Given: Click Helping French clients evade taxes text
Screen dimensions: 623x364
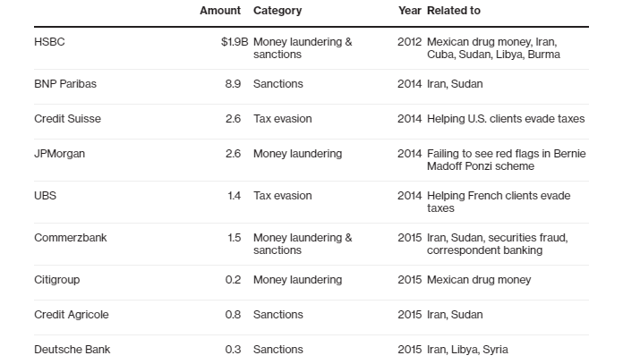Looking at the screenshot, I should tap(499, 202).
